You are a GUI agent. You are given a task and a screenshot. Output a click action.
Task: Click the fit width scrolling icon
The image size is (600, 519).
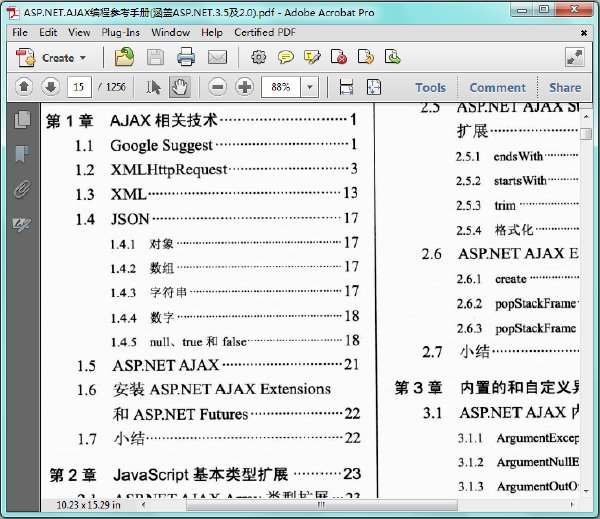[346, 87]
